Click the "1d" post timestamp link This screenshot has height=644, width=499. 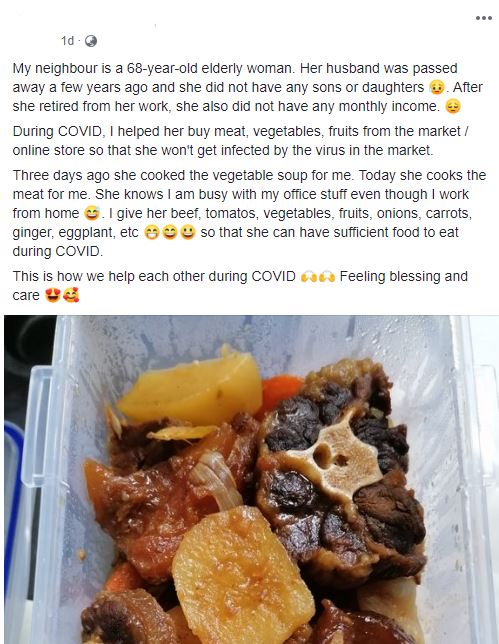tap(67, 41)
